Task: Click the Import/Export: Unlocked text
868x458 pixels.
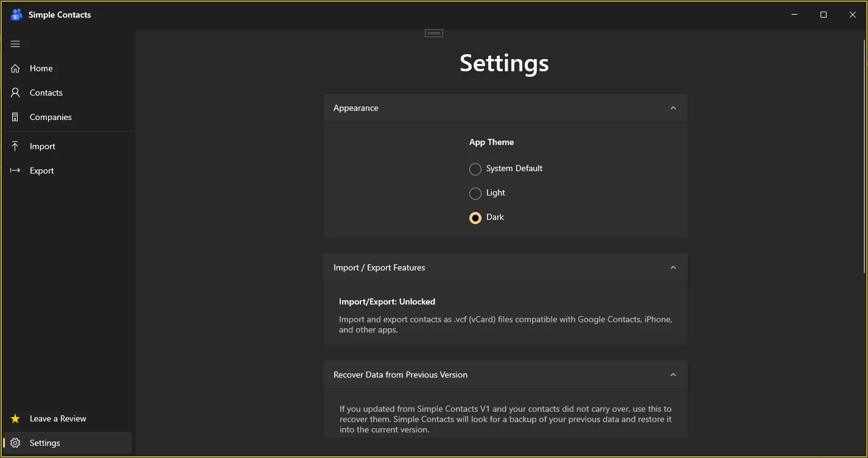Action: point(387,301)
